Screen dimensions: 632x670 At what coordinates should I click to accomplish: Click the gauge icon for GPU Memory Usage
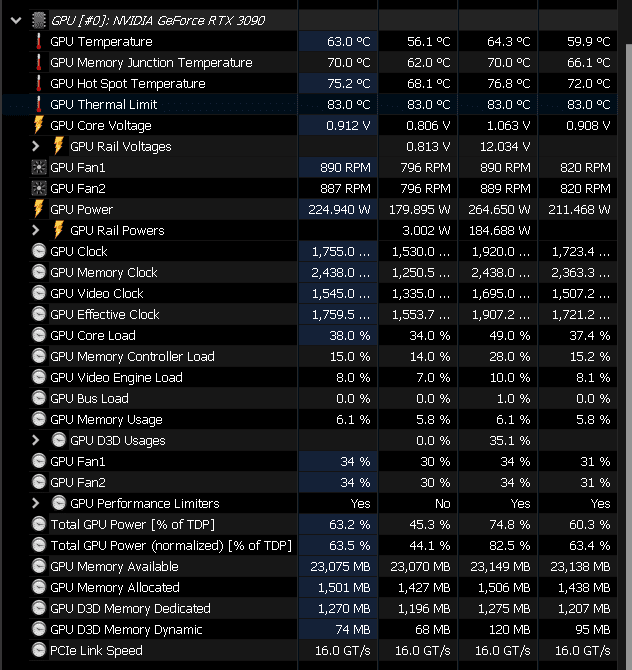39,419
